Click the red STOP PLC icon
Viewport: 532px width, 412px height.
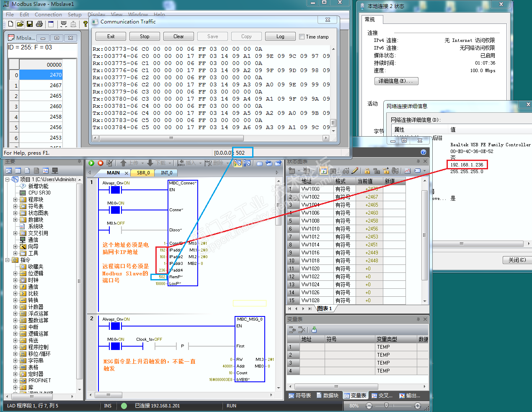coord(101,163)
